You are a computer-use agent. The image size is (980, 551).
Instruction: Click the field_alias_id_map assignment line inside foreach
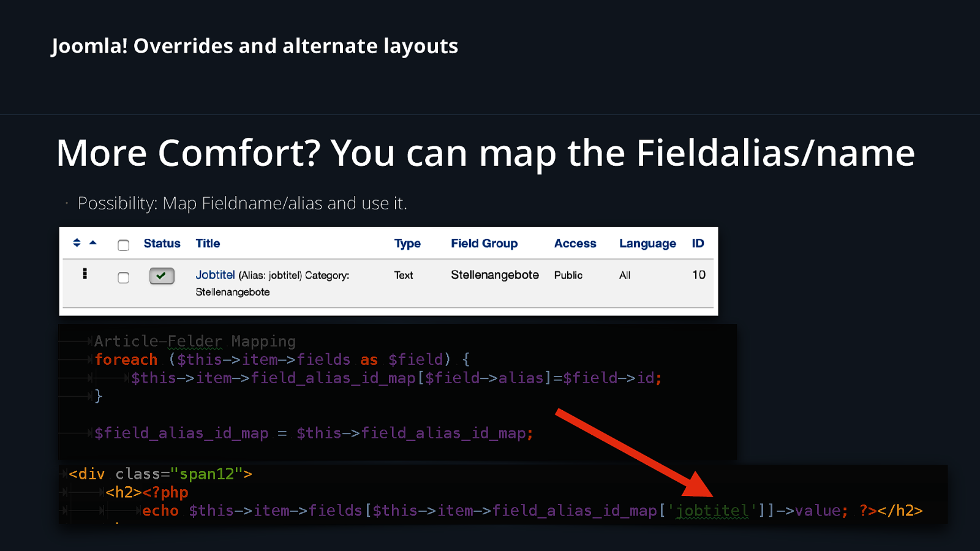396,378
